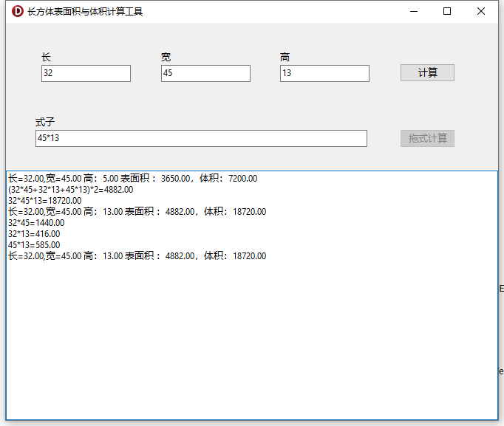The width and height of the screenshot is (504, 426).
Task: Click the 高 input field containing 13
Action: click(324, 73)
